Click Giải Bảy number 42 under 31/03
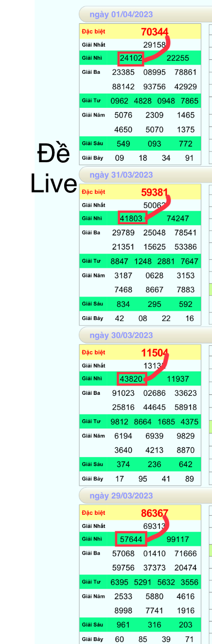Image resolution: width=212 pixels, height=644 pixels. (x=119, y=319)
